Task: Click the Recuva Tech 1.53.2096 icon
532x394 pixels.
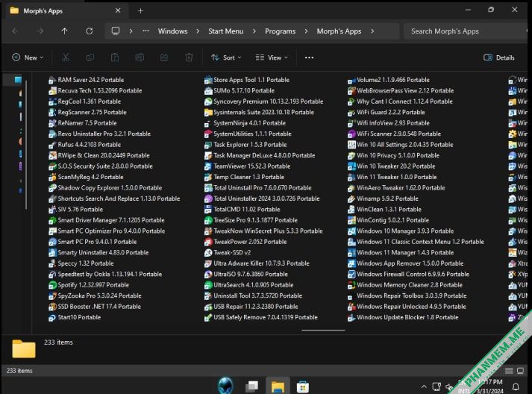Action: pyautogui.click(x=52, y=91)
